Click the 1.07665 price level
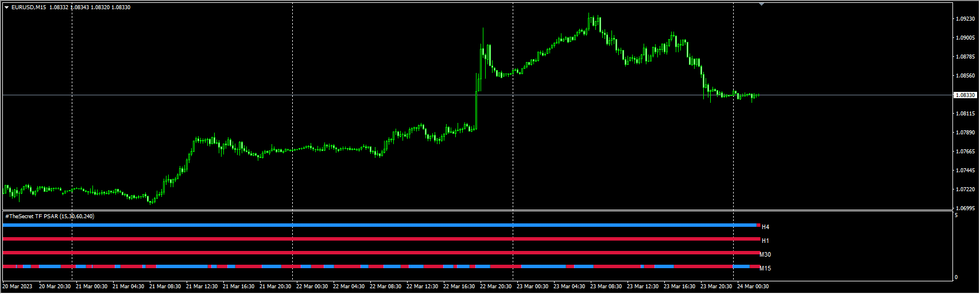 [x=965, y=152]
